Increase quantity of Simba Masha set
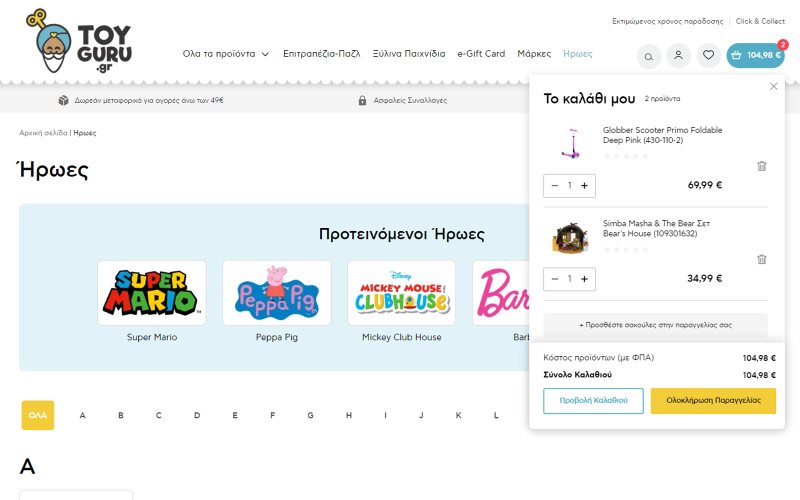Viewport: 800px width, 500px height. (584, 279)
